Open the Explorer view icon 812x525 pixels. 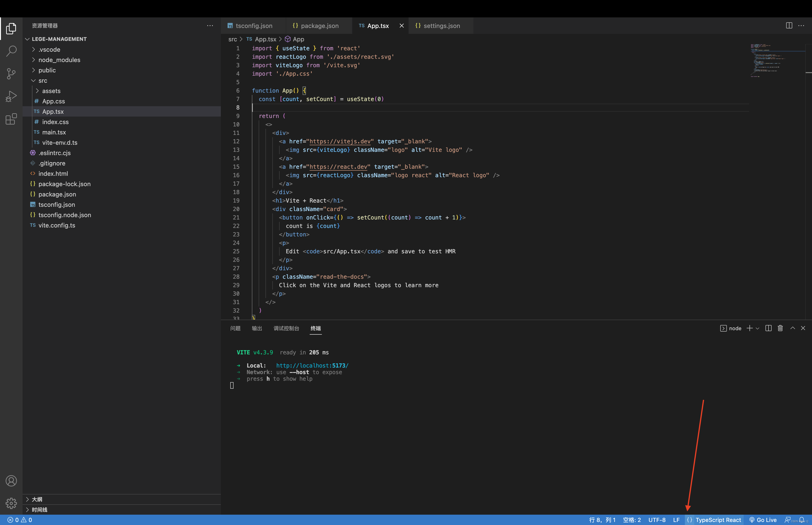[x=11, y=29]
